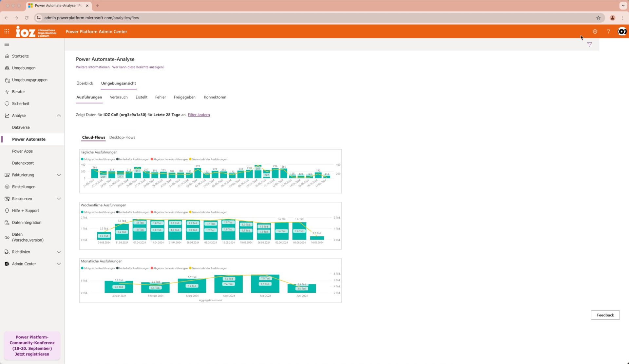
Task: Open Dataverse analytics in sidebar
Action: point(21,127)
